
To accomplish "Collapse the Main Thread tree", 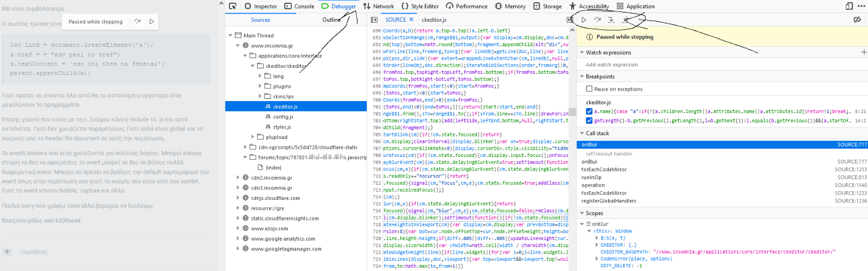I will [x=231, y=35].
